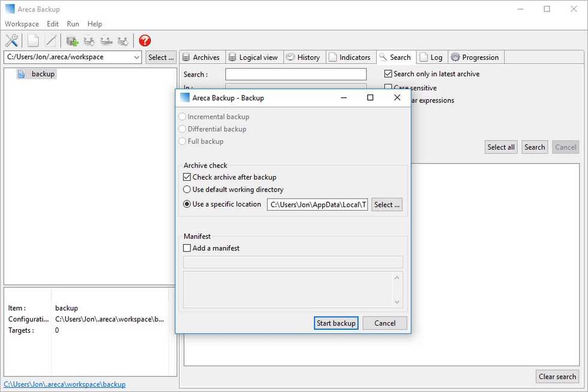Click the specific location path field

317,205
